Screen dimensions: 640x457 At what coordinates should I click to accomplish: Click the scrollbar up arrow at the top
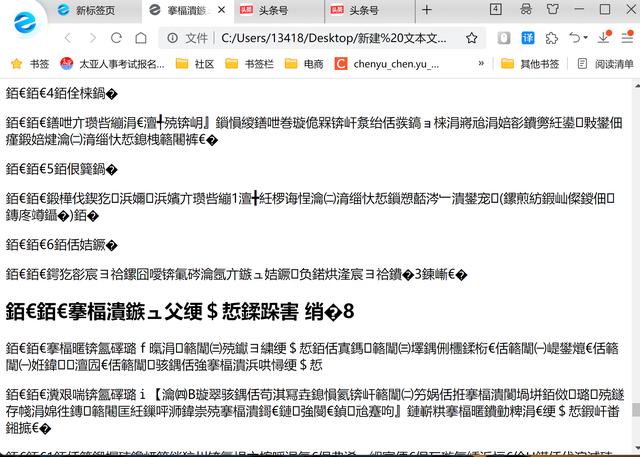click(x=637, y=86)
